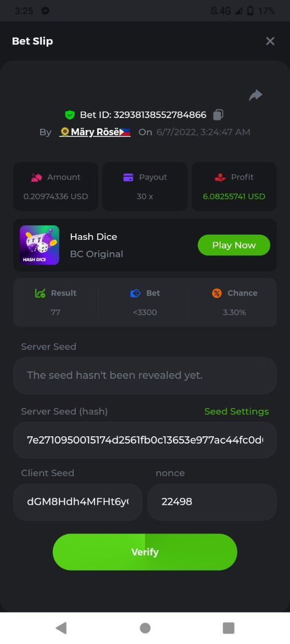Tap the purple Payout card icon

point(128,177)
